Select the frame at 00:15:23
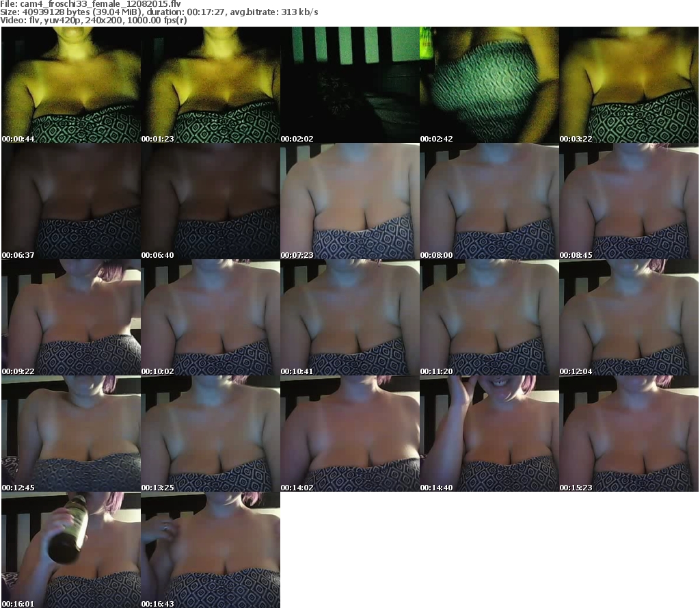This screenshot has width=700, height=608. 629,434
